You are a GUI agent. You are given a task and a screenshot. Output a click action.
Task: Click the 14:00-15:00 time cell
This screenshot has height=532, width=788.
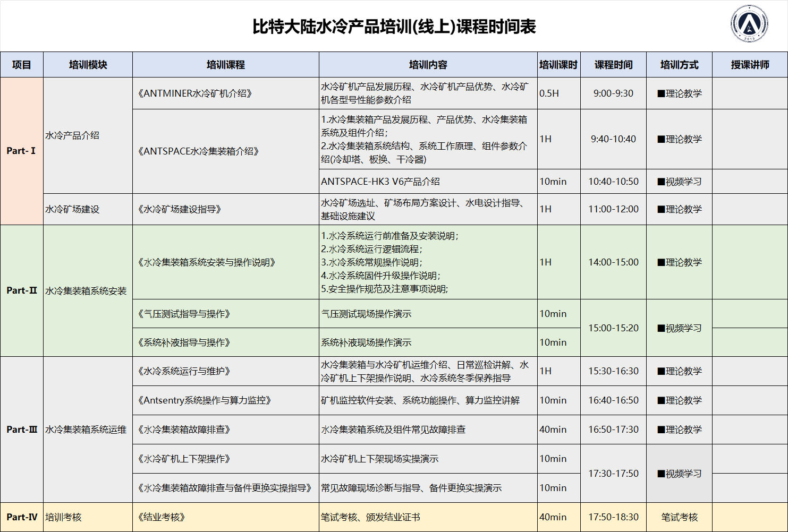[614, 262]
